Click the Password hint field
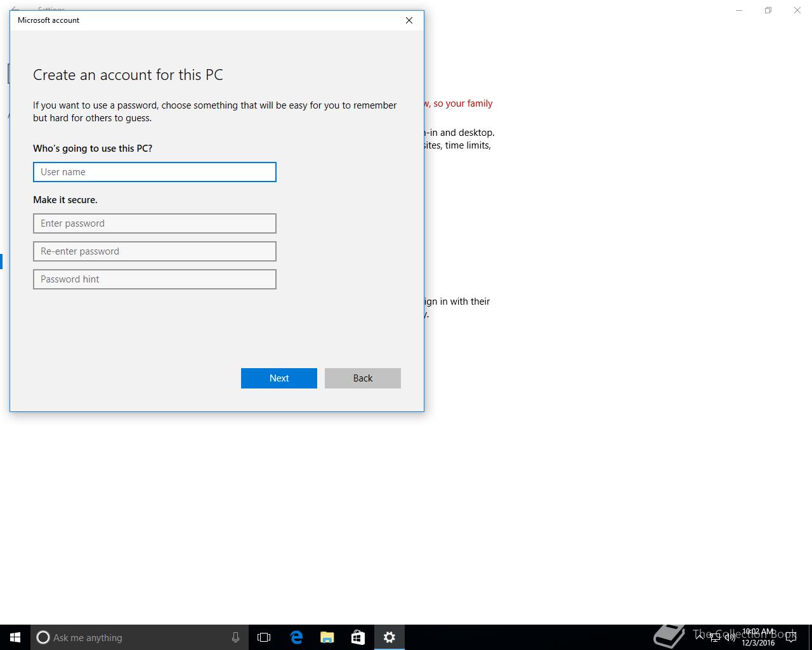 (155, 279)
